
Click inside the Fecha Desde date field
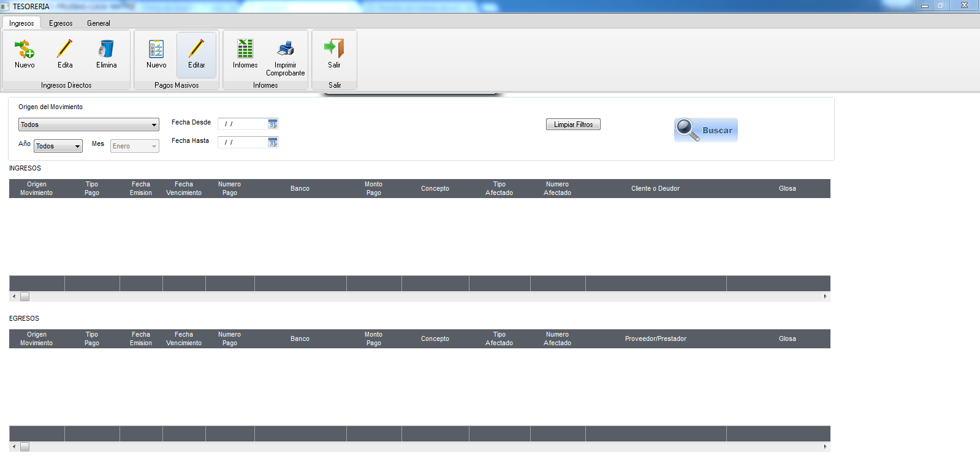(x=243, y=124)
